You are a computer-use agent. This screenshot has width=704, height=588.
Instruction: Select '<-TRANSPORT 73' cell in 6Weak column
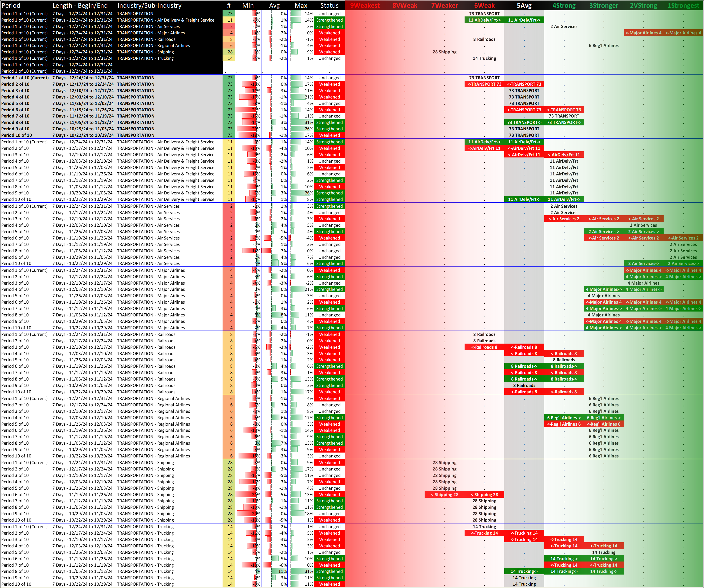(484, 84)
